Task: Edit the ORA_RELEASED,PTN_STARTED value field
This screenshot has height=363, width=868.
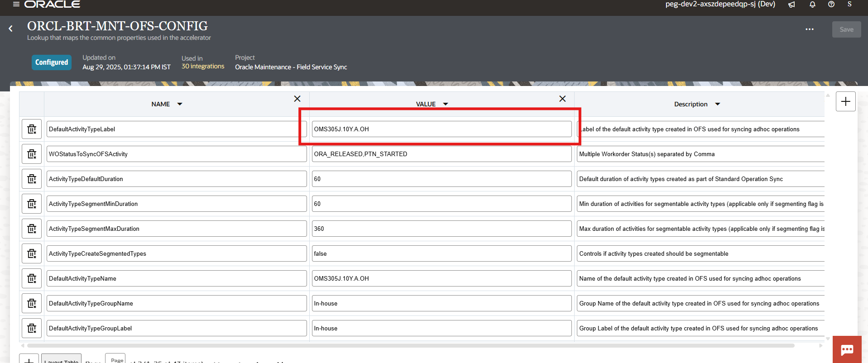Action: [x=441, y=154]
